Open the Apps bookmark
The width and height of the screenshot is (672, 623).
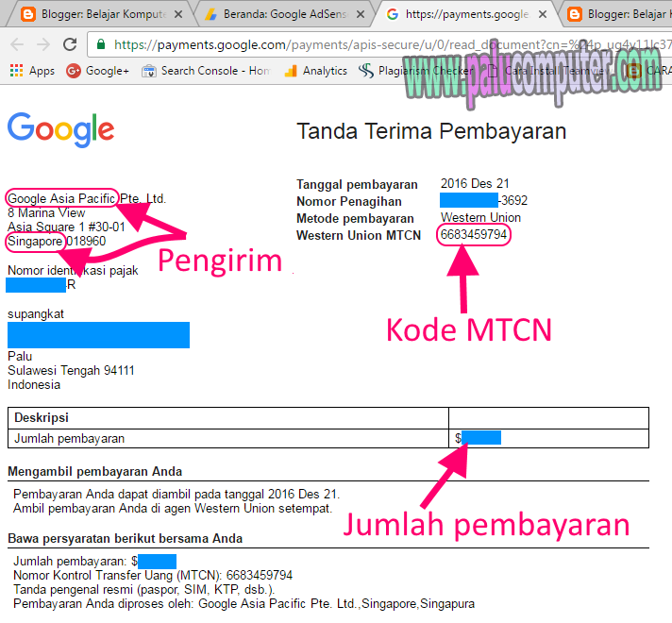[32, 70]
